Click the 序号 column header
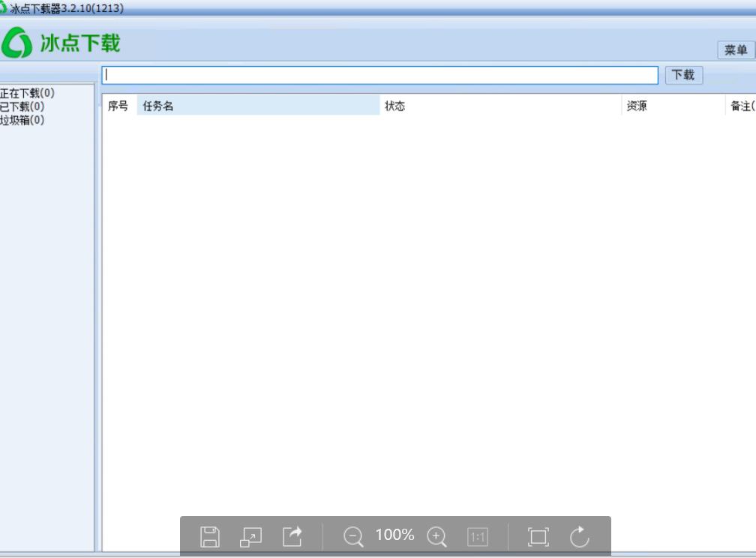 click(119, 106)
